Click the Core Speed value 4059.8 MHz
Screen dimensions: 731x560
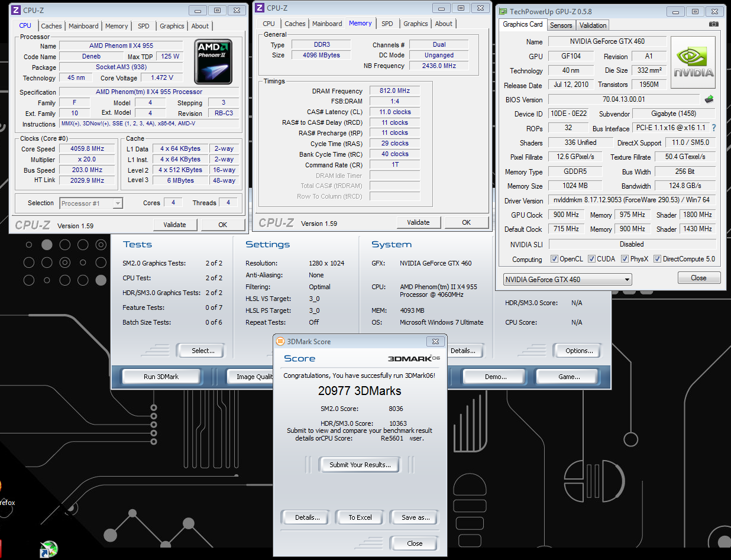pyautogui.click(x=88, y=149)
